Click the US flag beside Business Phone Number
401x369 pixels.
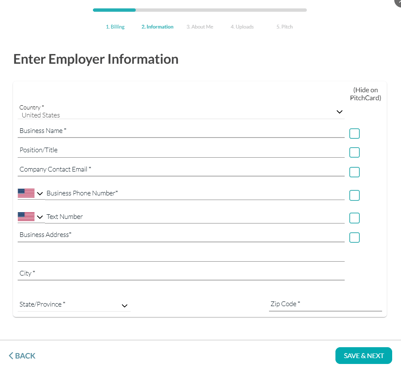[x=26, y=193]
